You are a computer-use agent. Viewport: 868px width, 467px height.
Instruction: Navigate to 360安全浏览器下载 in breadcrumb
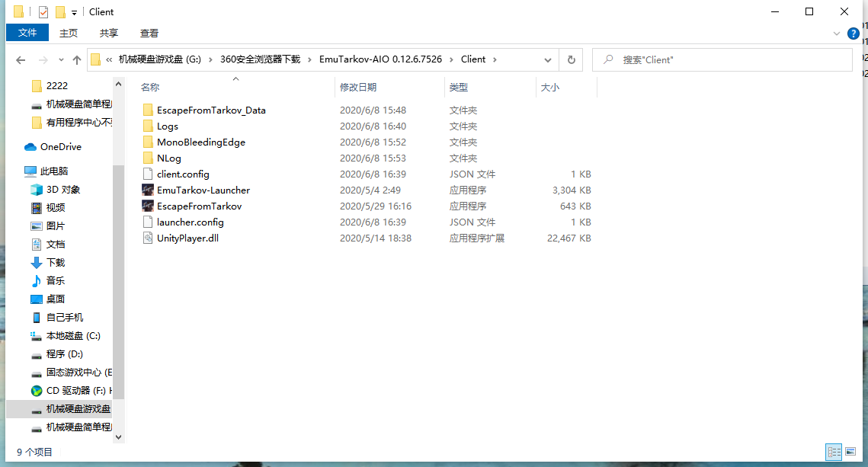(260, 59)
